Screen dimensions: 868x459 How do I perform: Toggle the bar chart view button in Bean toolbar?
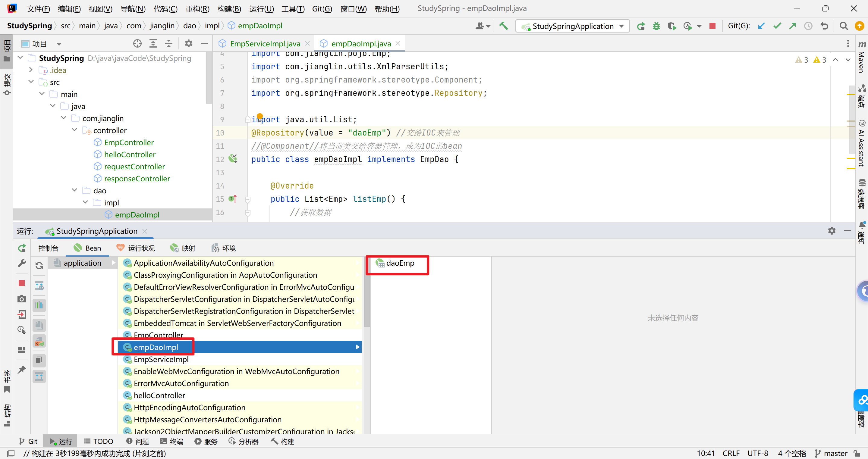click(39, 305)
